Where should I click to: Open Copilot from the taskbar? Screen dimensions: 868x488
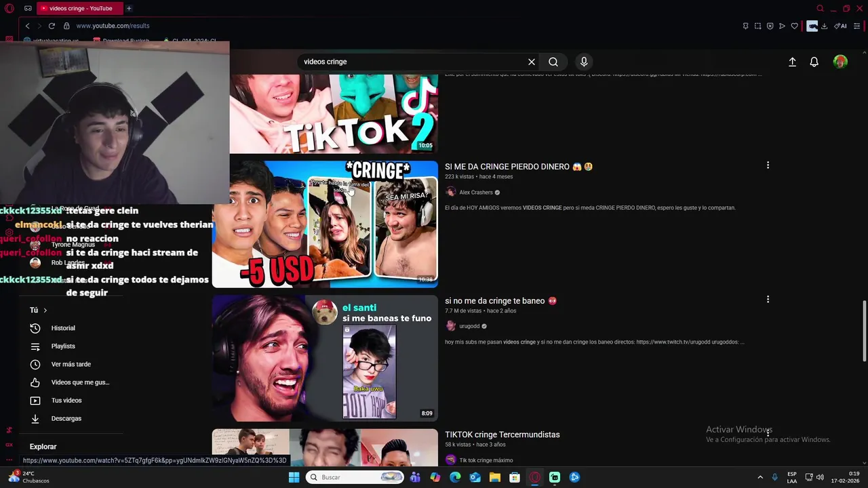pyautogui.click(x=435, y=477)
